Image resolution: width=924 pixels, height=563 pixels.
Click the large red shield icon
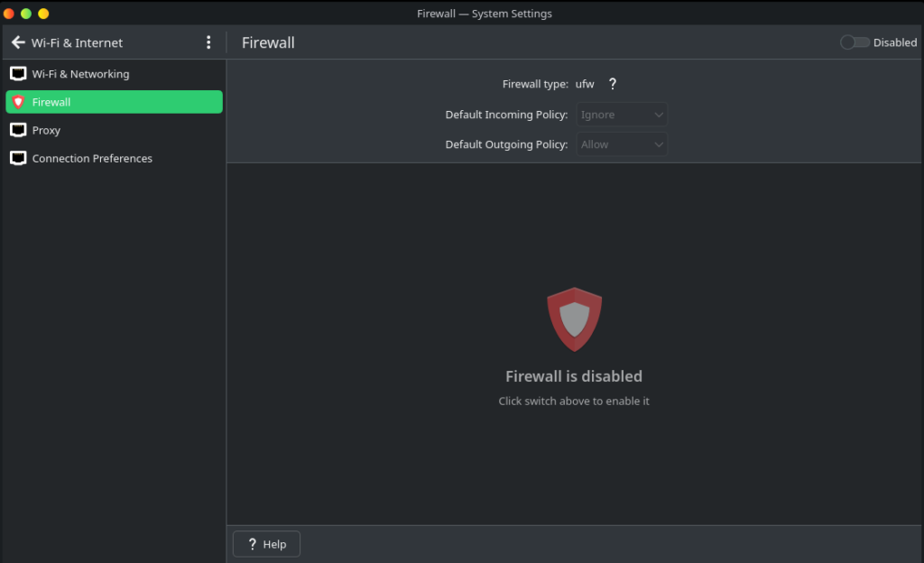pyautogui.click(x=574, y=319)
